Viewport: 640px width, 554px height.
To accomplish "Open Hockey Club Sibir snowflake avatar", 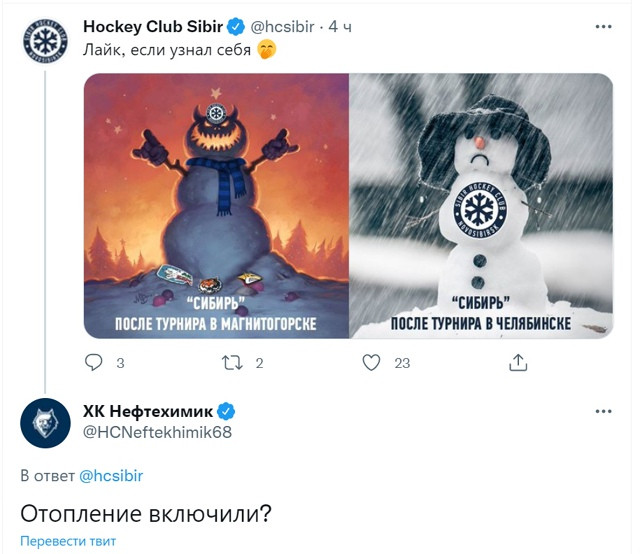I will pyautogui.click(x=45, y=41).
